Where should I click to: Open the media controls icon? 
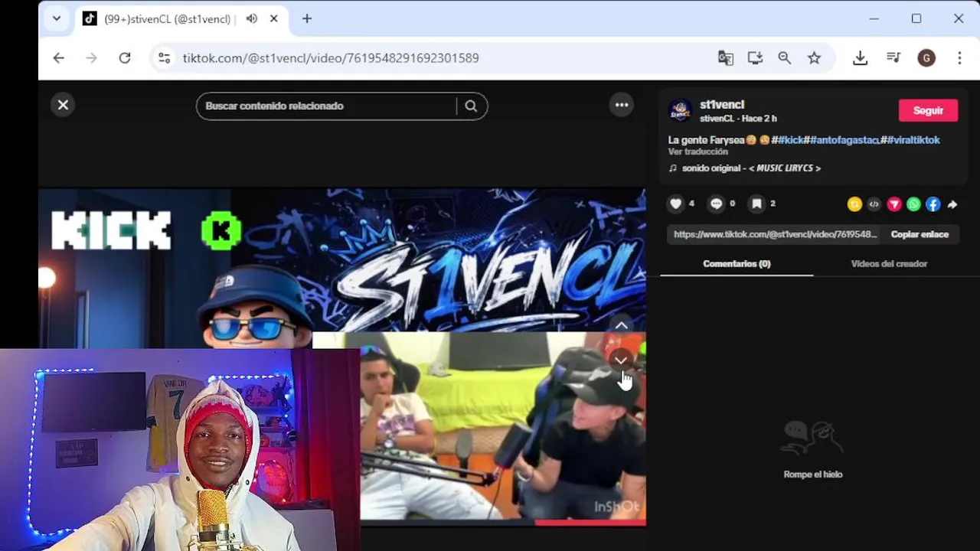pyautogui.click(x=893, y=58)
